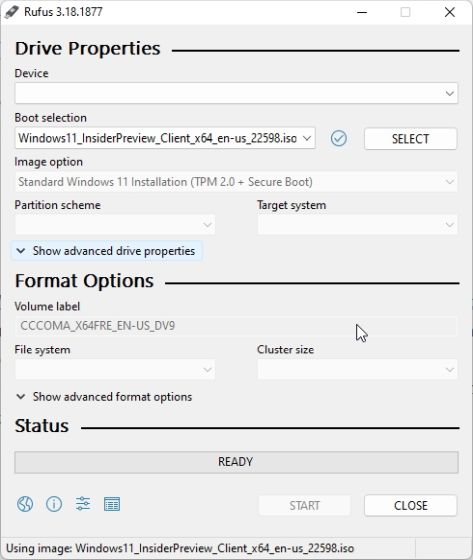Expand Show advanced drive properties
Screen dimensions: 473x560
(x=106, y=251)
